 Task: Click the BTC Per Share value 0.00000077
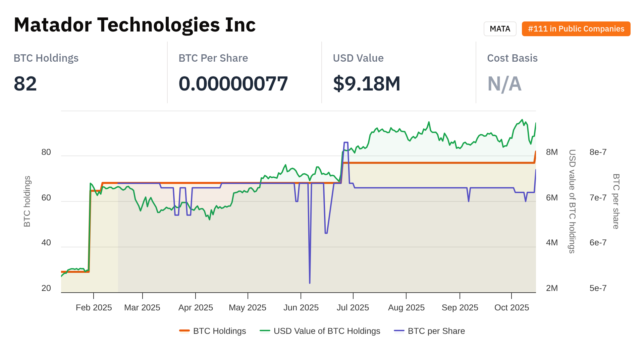(x=233, y=83)
